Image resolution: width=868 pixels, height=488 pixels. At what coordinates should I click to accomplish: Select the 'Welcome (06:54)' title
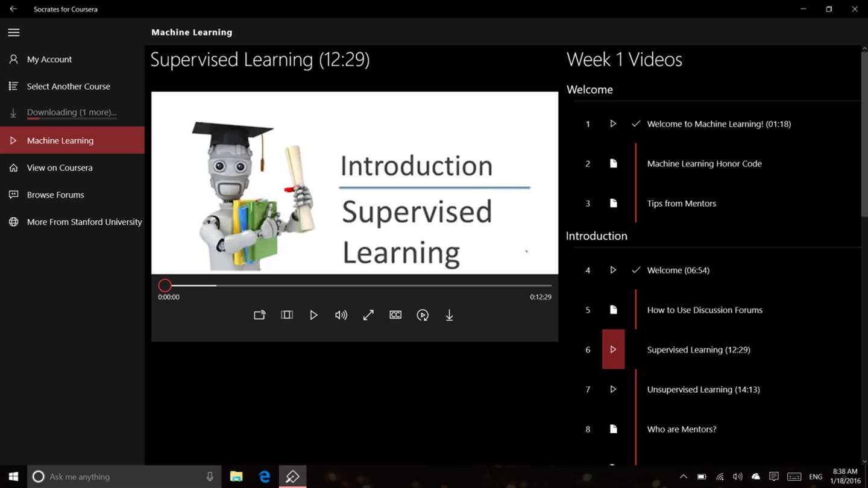click(678, 271)
